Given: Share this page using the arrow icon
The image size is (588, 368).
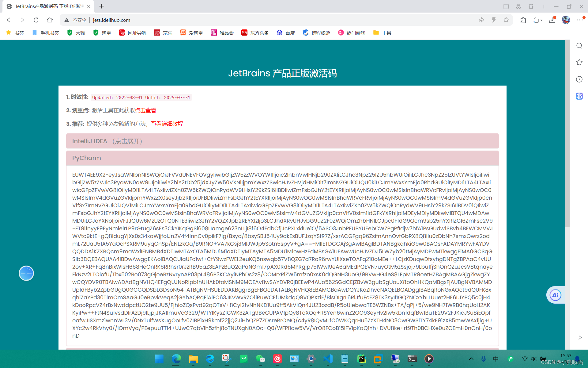Looking at the screenshot, I should 481,20.
